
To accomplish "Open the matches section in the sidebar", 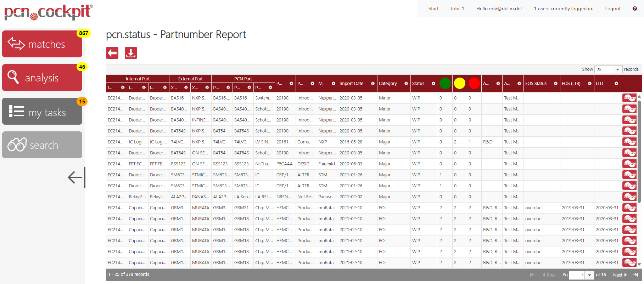I will pyautogui.click(x=42, y=44).
